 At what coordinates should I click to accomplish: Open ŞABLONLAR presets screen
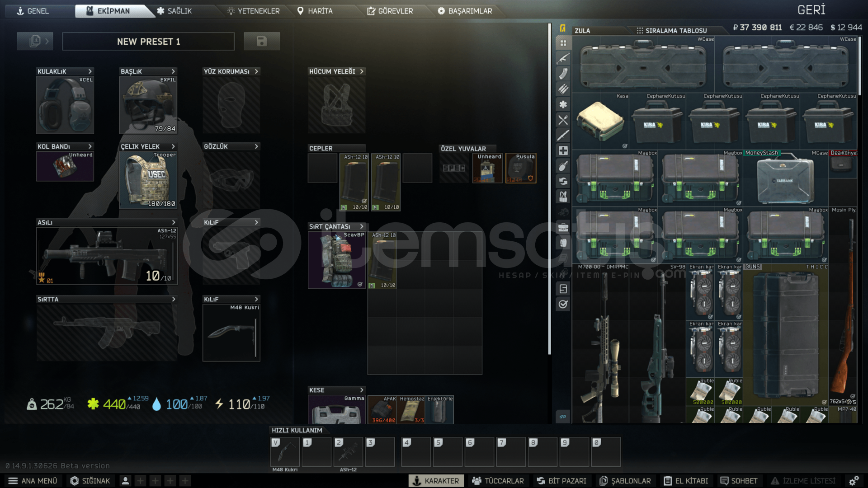tap(625, 481)
